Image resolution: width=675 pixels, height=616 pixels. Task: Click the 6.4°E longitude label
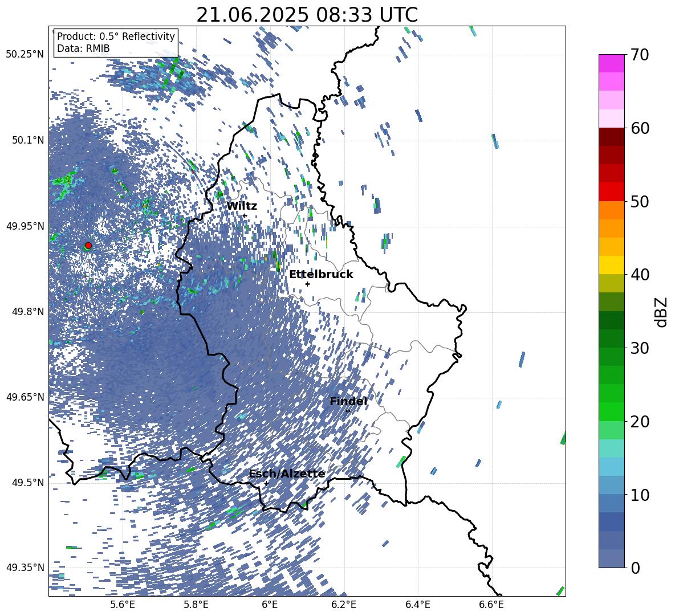[x=417, y=605]
